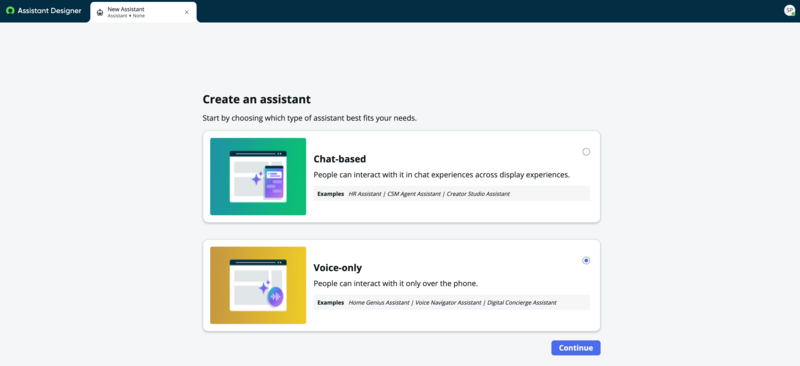Click the Voice-only heading
800x366 pixels.
coord(339,267)
